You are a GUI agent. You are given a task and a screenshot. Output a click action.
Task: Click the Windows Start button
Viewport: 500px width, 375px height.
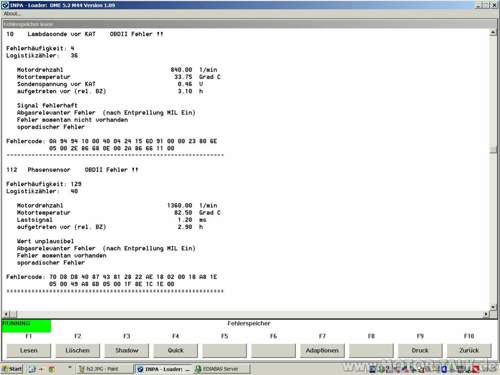coord(12,369)
